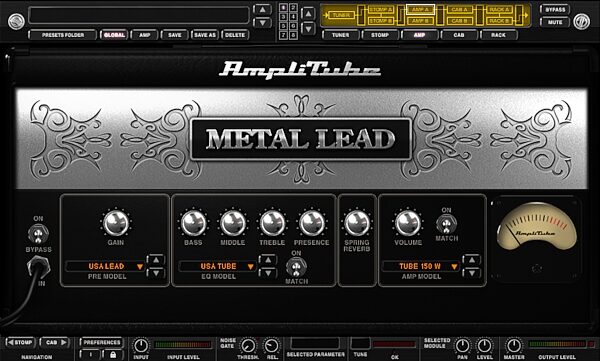Choose signal routing preset 5

[283, 26]
